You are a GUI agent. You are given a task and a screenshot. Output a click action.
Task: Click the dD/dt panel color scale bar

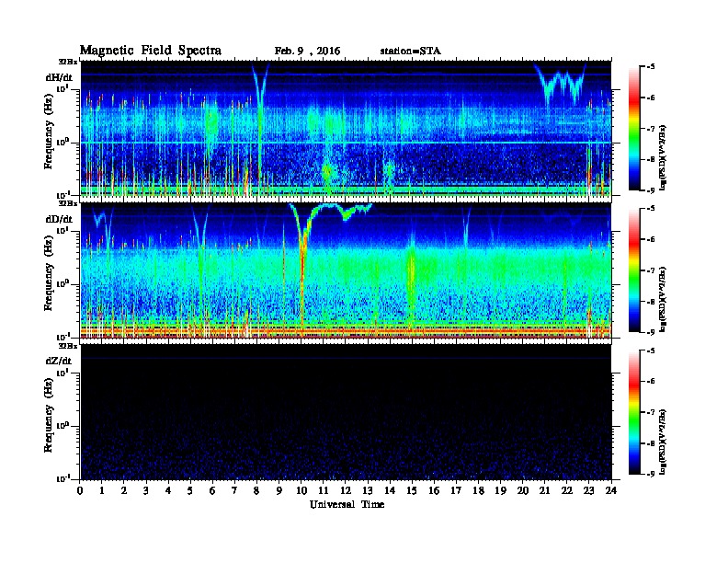633,270
